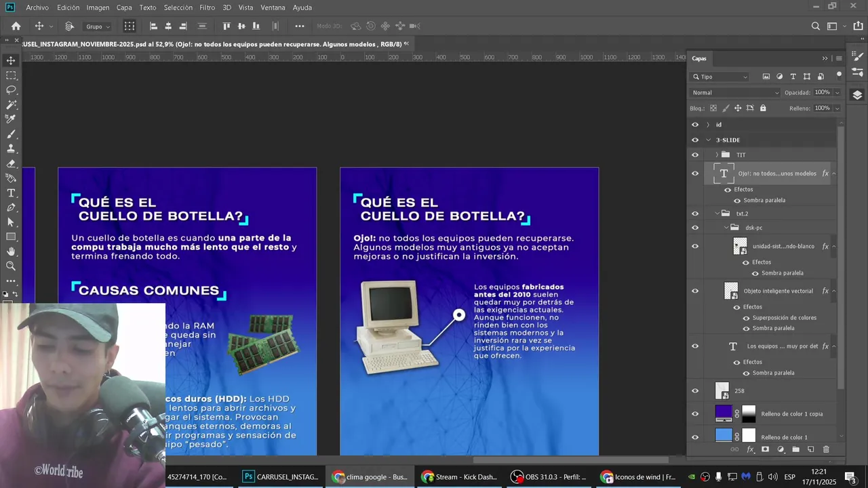The width and height of the screenshot is (868, 488).
Task: Select the Eraser tool
Action: [x=11, y=163]
